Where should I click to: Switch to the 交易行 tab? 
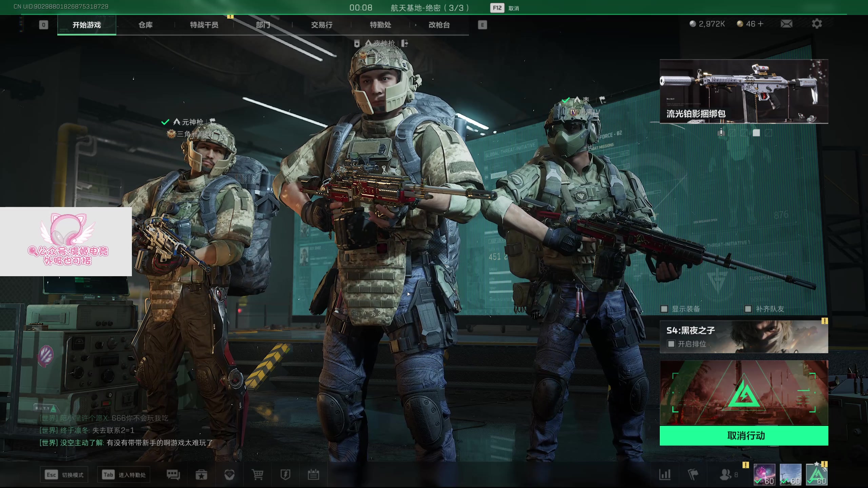point(322,25)
